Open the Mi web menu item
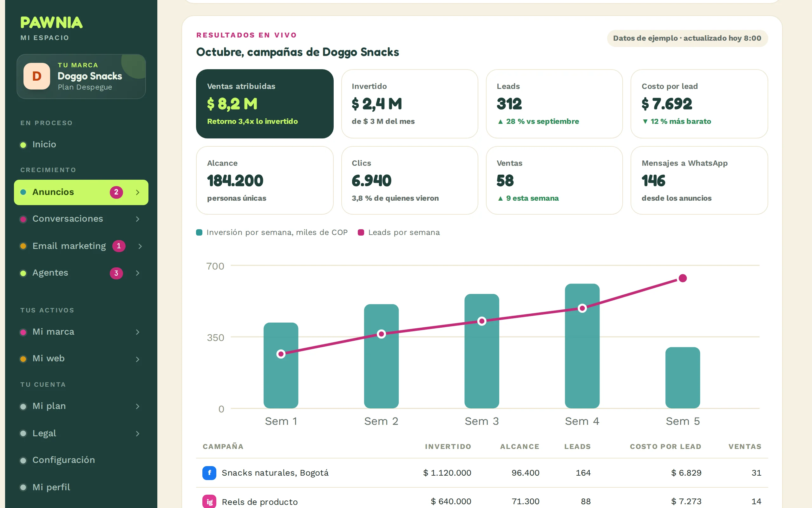 81,359
